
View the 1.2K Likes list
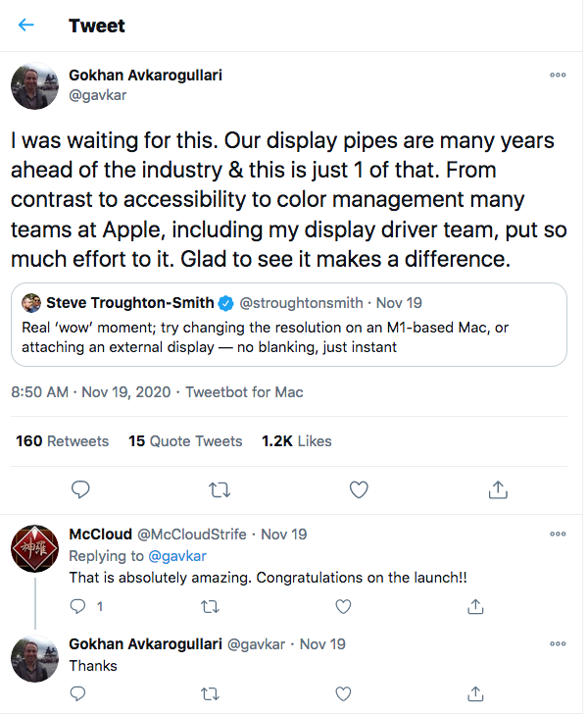pos(297,441)
